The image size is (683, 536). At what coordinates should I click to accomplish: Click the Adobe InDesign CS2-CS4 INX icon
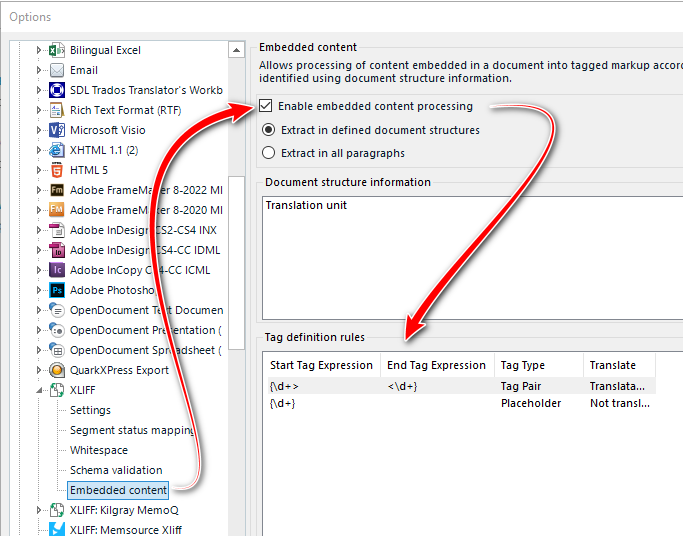coord(57,230)
